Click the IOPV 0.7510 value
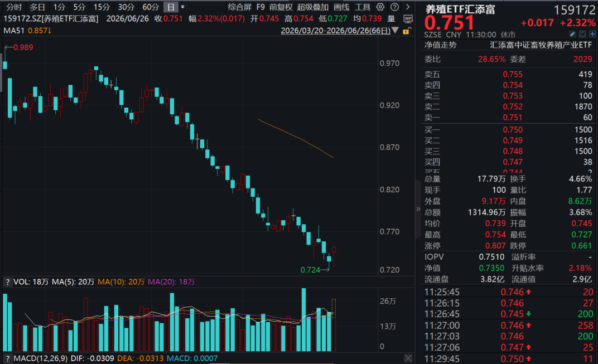The height and width of the screenshot is (364, 598). tap(491, 257)
